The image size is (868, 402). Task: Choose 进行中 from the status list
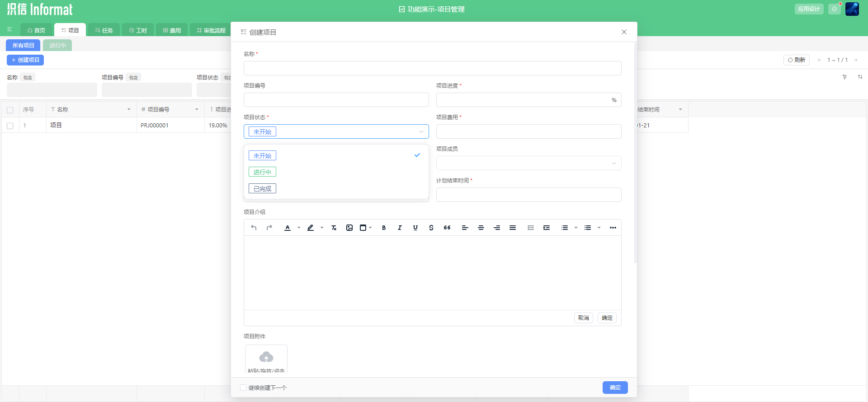point(262,172)
